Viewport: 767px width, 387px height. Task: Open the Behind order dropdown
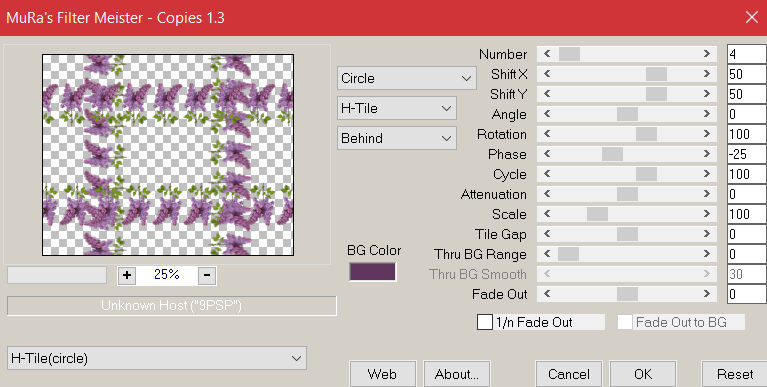point(397,138)
